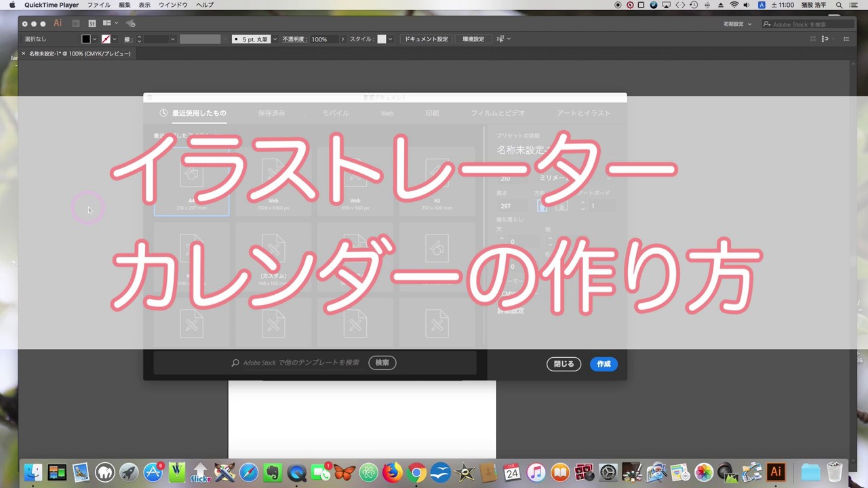Open Adobe Bridge from the Illustrator application bar
The height and width of the screenshot is (488, 868).
tap(76, 24)
